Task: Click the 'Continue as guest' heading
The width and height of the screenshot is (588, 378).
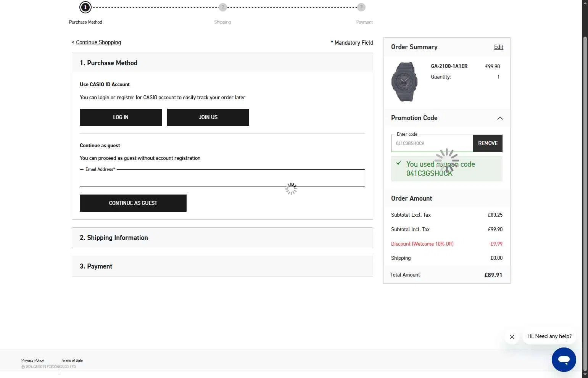Action: pos(100,145)
